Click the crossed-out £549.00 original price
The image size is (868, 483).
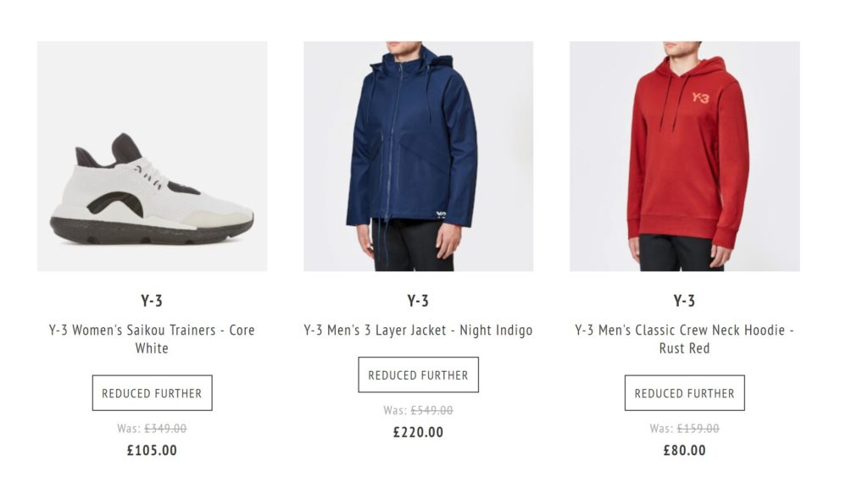tap(431, 410)
